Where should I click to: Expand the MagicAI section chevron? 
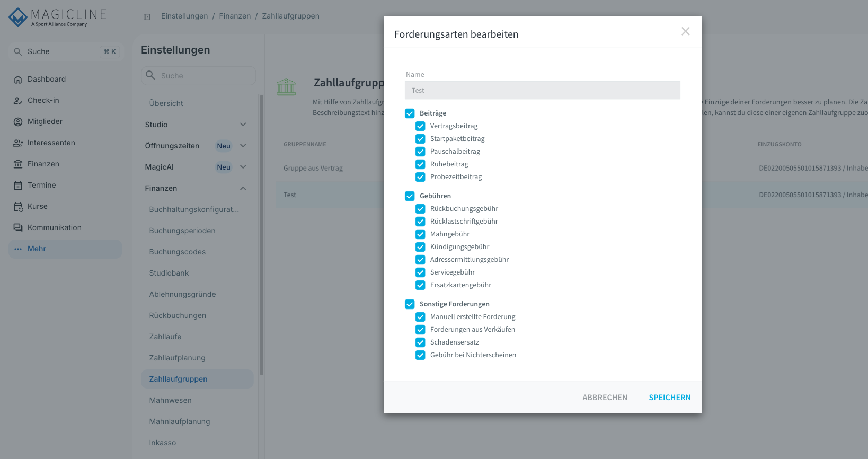pyautogui.click(x=243, y=167)
